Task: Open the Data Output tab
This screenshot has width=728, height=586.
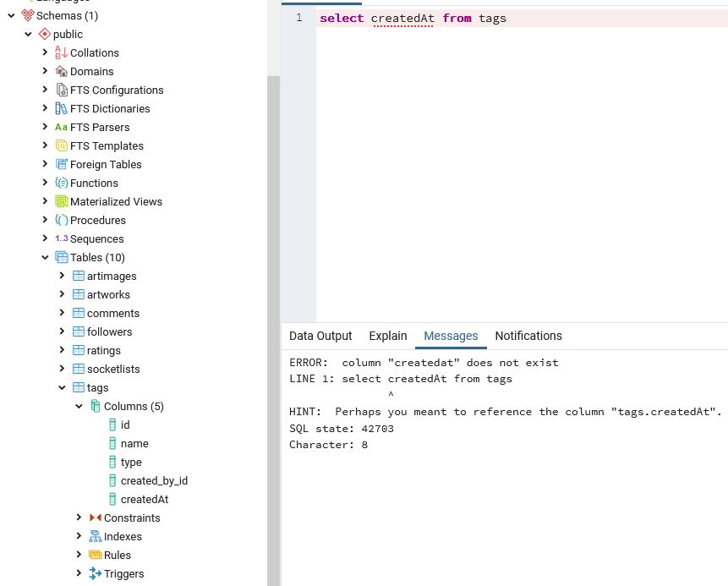Action: click(320, 336)
